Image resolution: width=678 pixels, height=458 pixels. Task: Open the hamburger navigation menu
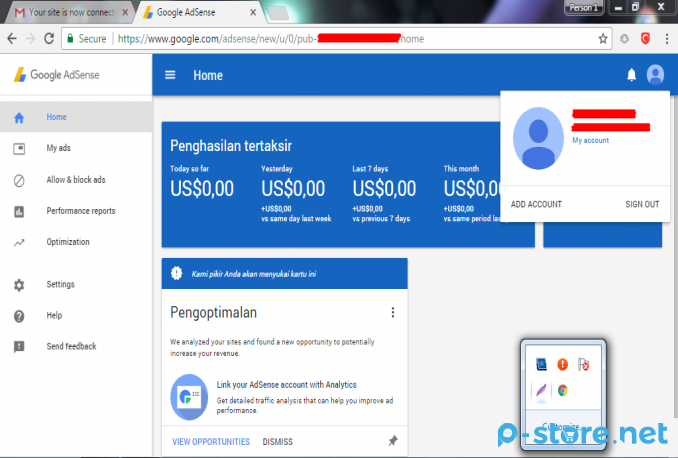pyautogui.click(x=170, y=75)
